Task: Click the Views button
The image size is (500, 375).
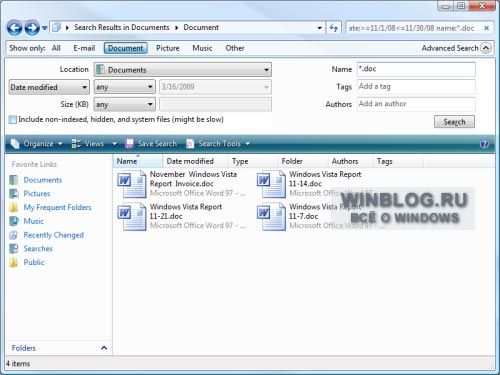Action: [88, 144]
